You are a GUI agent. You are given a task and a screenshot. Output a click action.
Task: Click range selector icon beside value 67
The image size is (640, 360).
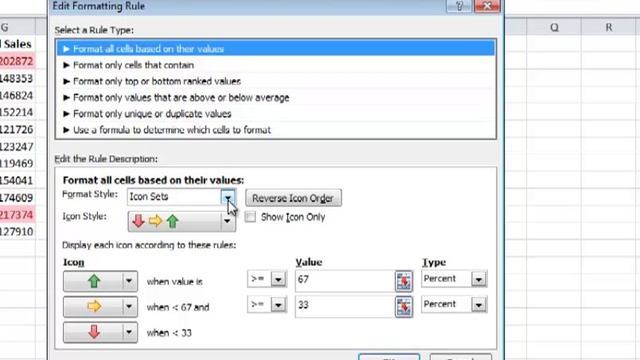[404, 281]
